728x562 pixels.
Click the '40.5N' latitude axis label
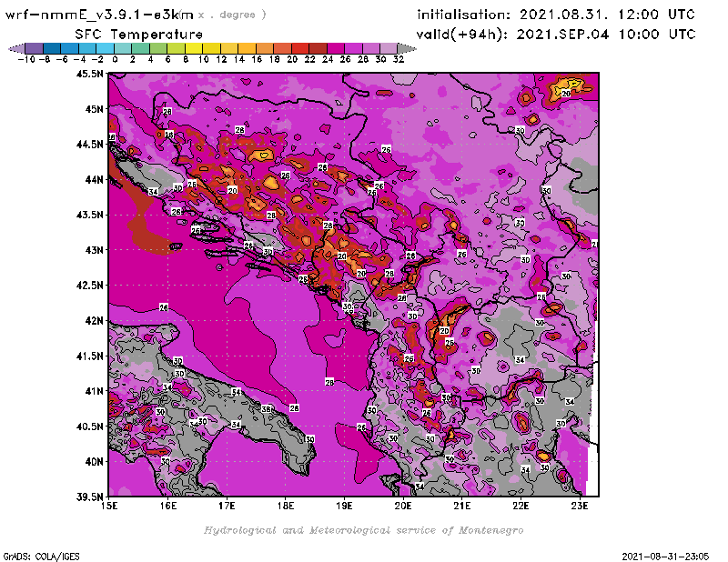tap(89, 426)
